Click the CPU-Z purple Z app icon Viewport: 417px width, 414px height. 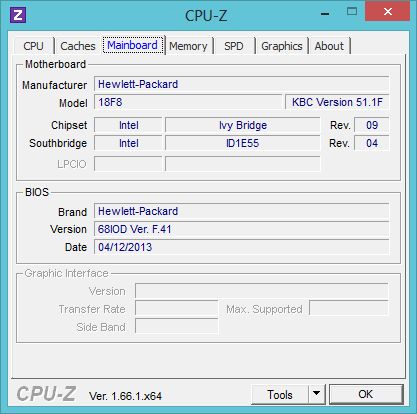pyautogui.click(x=18, y=15)
